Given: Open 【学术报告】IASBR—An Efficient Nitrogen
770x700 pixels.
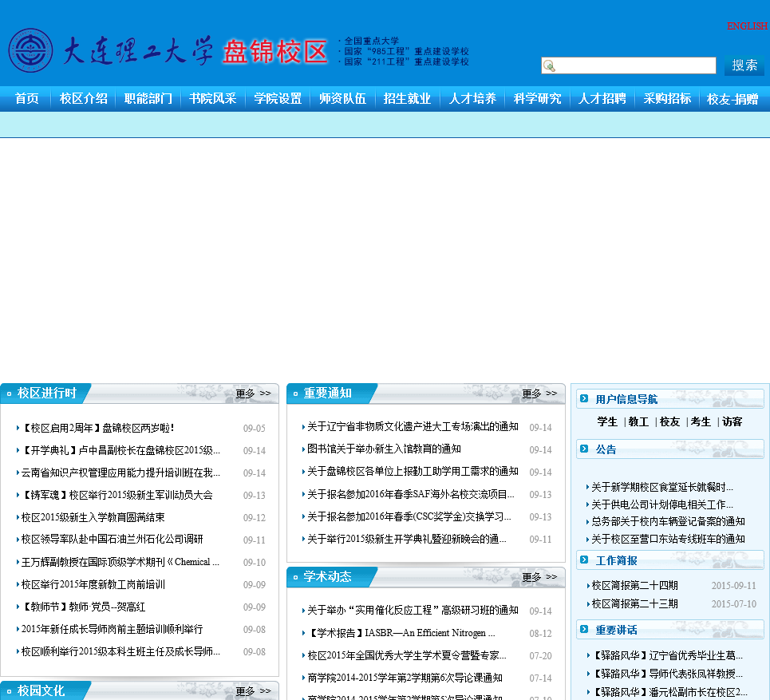Looking at the screenshot, I should [x=401, y=633].
